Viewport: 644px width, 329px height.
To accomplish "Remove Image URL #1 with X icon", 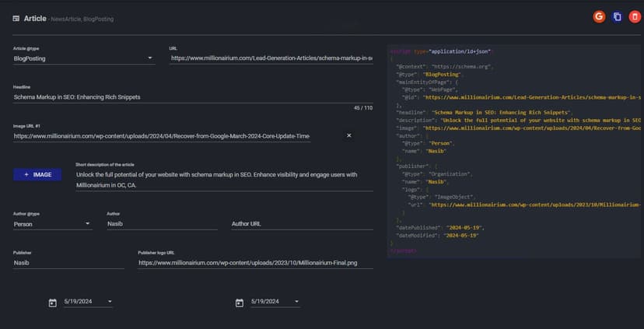I will click(x=348, y=136).
